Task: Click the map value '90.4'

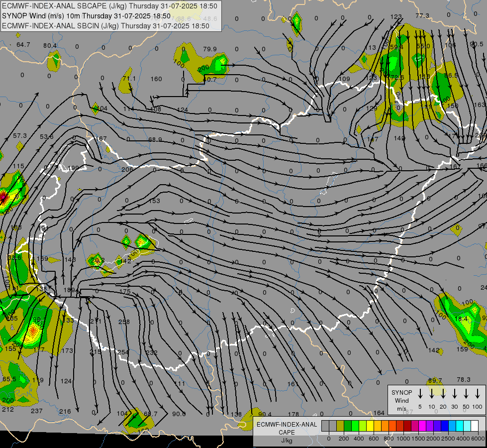Action: (x=265, y=414)
